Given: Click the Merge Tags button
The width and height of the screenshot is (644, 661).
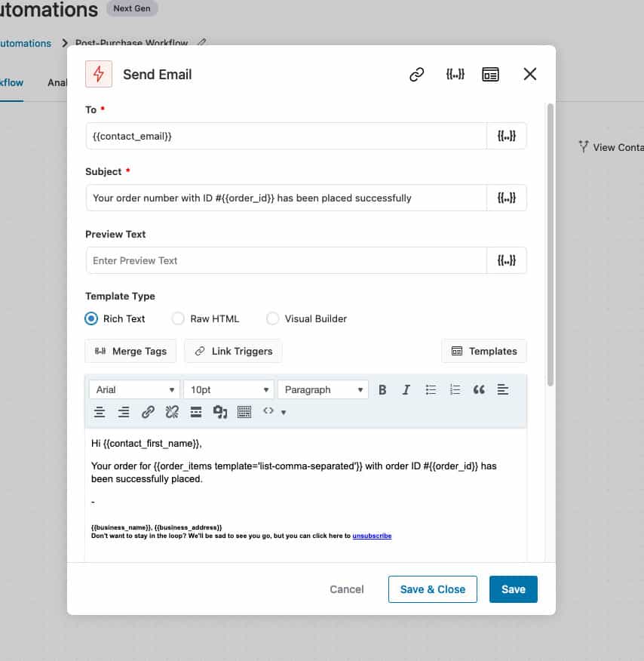Looking at the screenshot, I should tap(130, 351).
